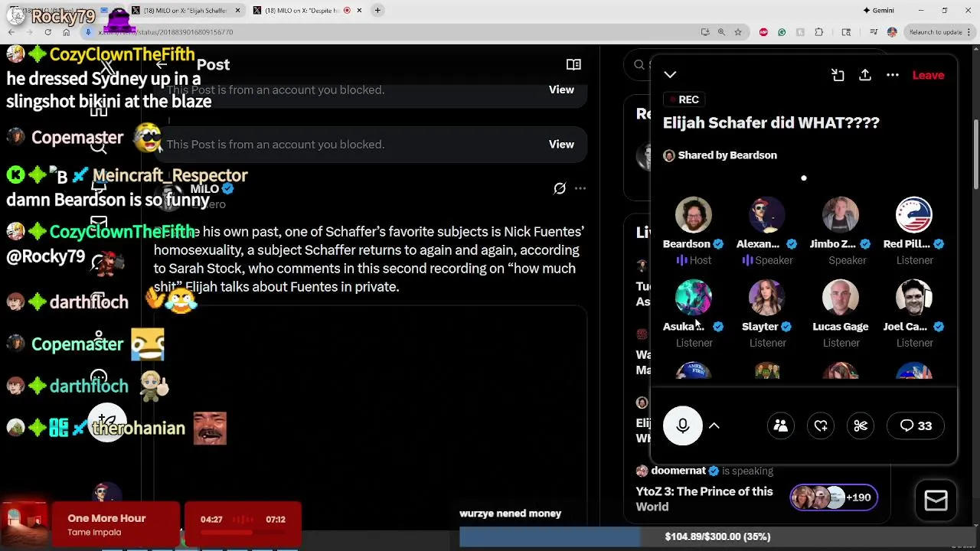Open the three-dot menu on MILO's post
The width and height of the screenshot is (980, 551).
click(580, 188)
